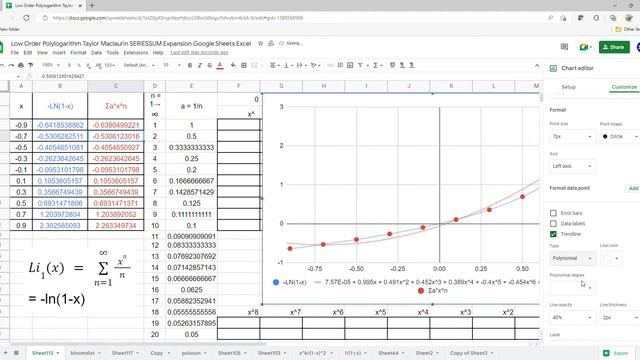Click the print icon
The width and height of the screenshot is (640, 360).
pos(21,65)
